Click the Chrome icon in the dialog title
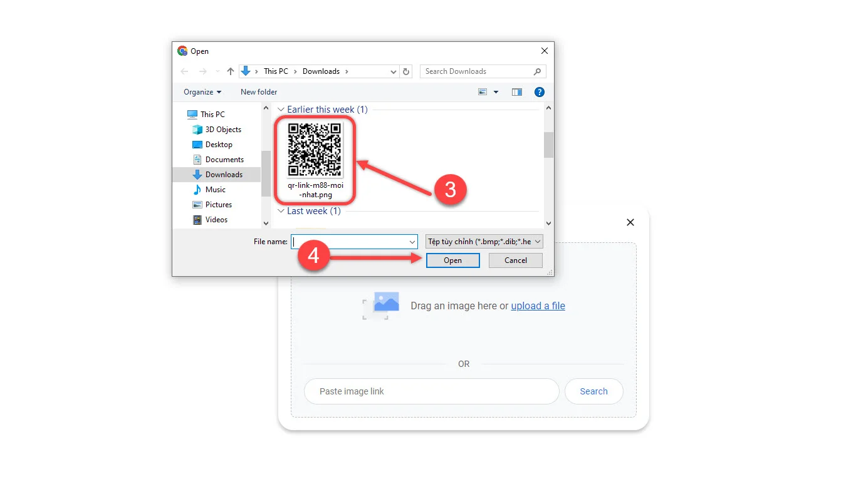Screen dimensions: 841x504 tap(182, 51)
